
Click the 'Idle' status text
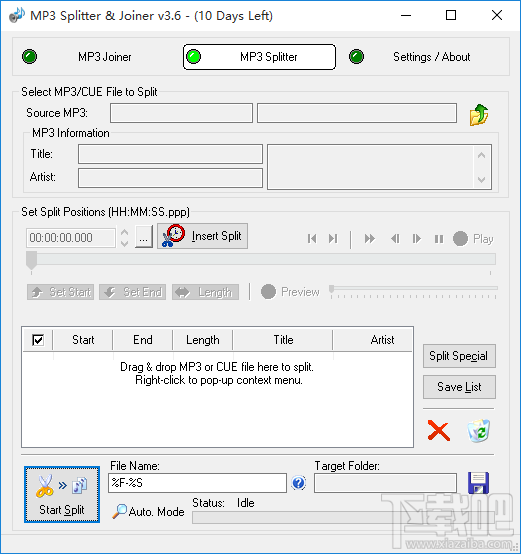coord(245,503)
